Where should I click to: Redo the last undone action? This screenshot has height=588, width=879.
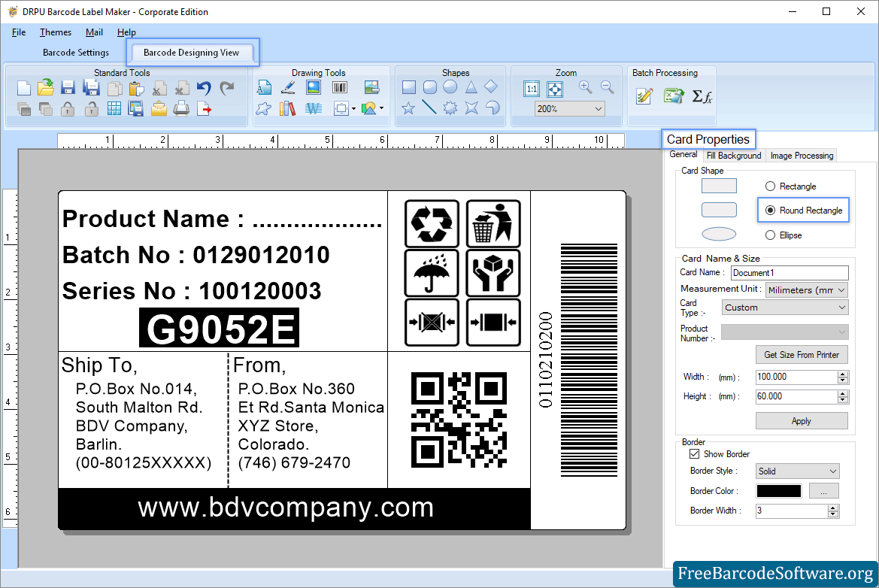coord(227,88)
